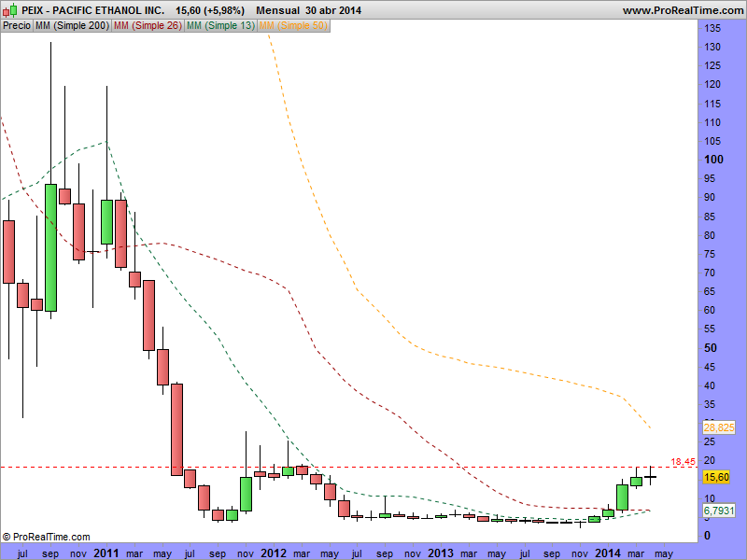Click the bold 50 value on price axis

(x=711, y=348)
